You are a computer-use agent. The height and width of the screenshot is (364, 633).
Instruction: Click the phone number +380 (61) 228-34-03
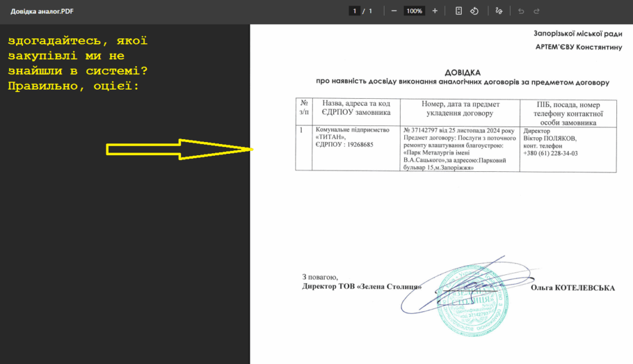point(550,153)
